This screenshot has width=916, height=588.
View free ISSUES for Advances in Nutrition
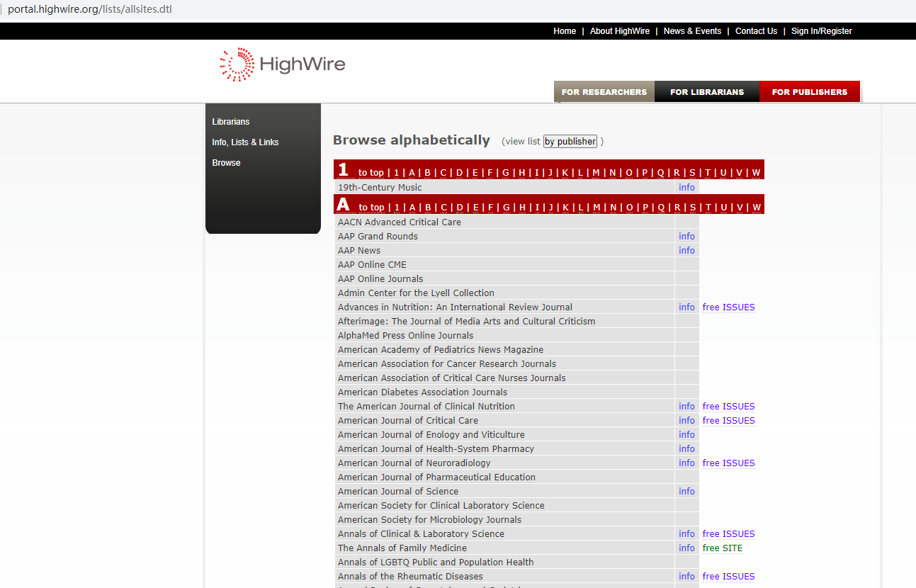(728, 307)
